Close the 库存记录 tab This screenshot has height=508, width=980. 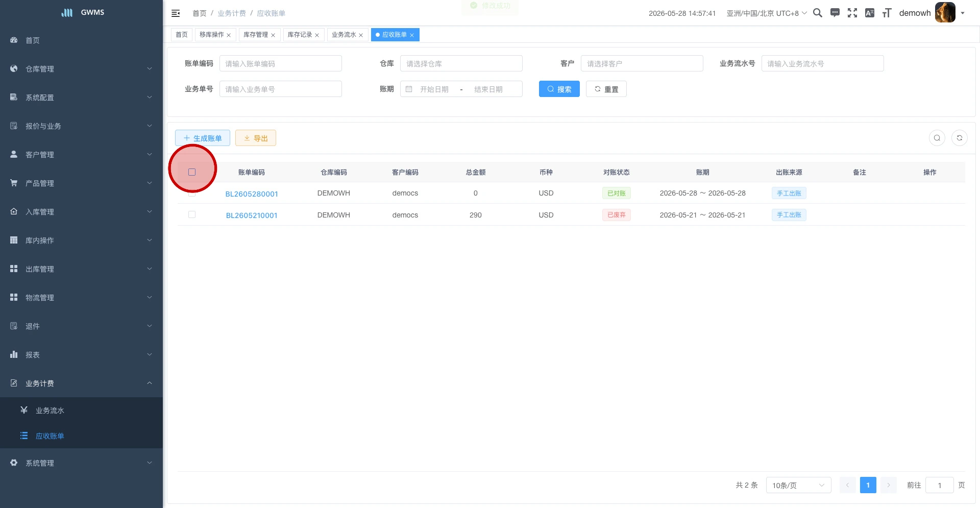point(317,35)
